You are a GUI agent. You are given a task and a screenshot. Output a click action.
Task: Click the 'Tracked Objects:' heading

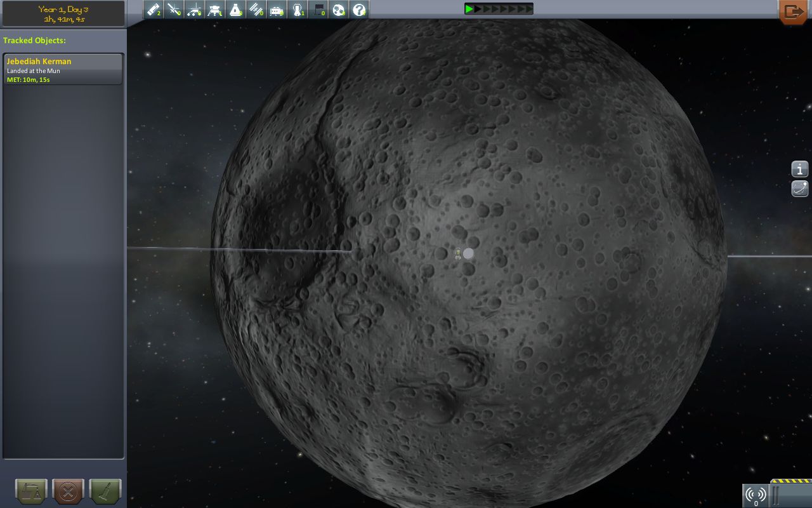[34, 41]
